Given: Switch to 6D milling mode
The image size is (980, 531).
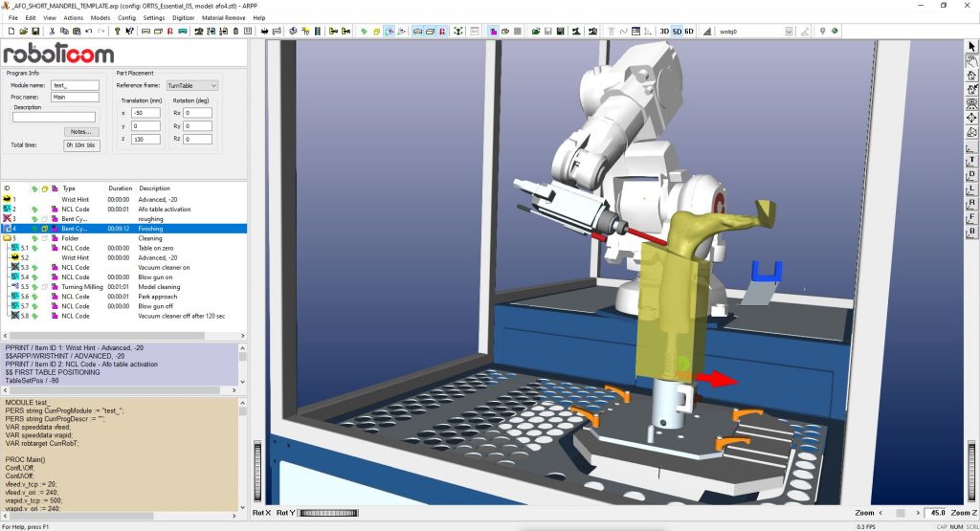Looking at the screenshot, I should [x=689, y=31].
